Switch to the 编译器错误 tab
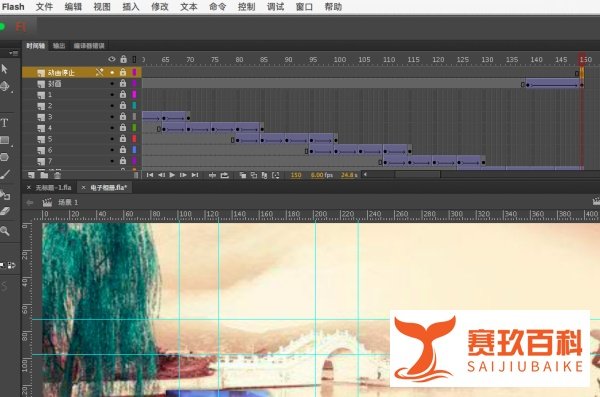The image size is (600, 397). tap(89, 46)
